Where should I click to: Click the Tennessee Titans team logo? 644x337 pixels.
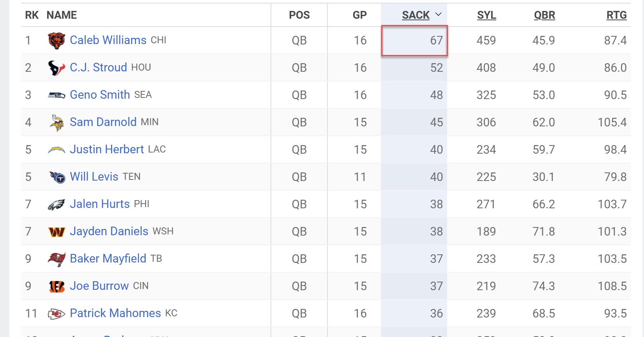pos(57,177)
